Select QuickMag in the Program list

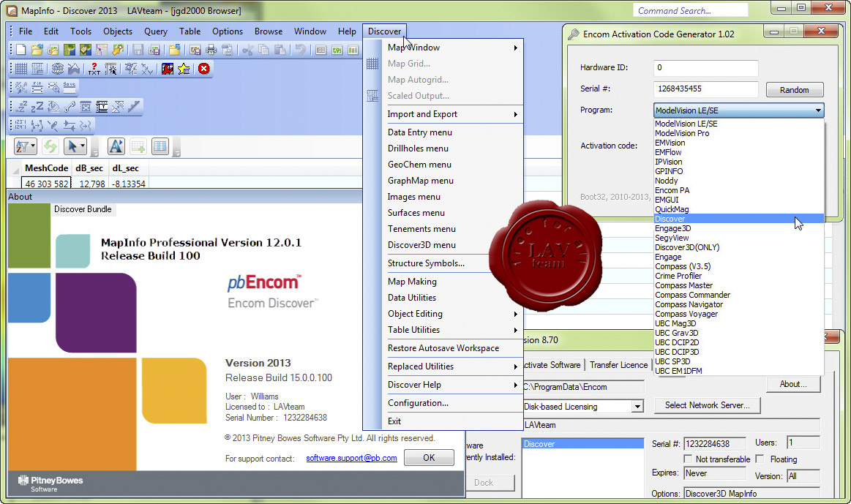(738, 209)
